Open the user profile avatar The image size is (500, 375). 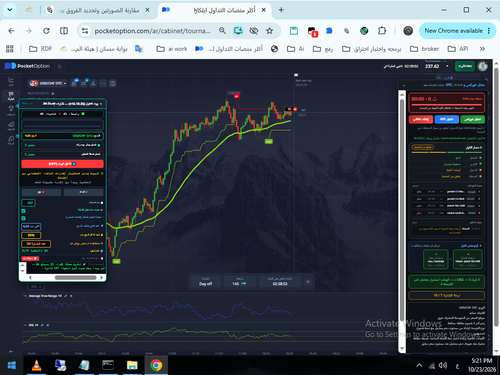click(482, 66)
